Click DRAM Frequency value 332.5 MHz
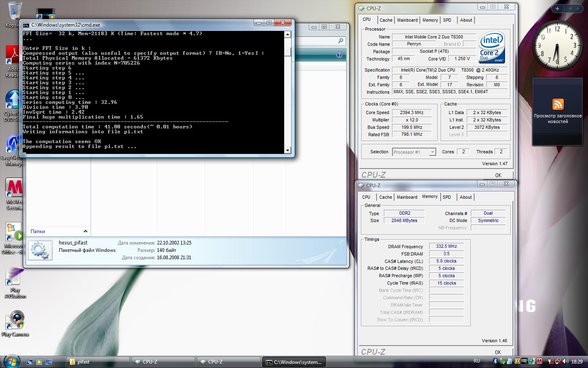This screenshot has height=368, width=588. point(446,246)
